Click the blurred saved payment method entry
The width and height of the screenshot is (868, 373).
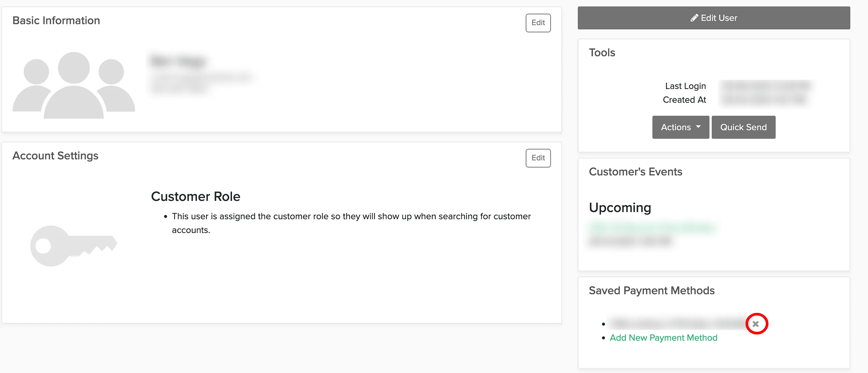(677, 324)
